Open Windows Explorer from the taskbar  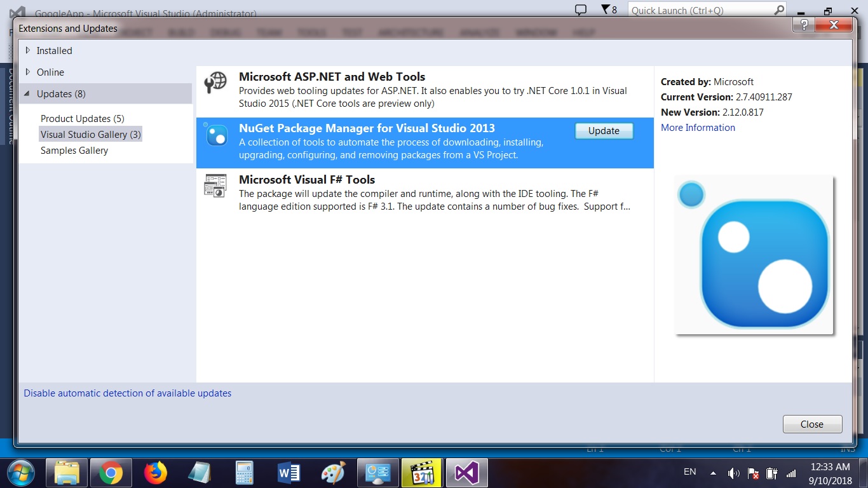[x=66, y=473]
